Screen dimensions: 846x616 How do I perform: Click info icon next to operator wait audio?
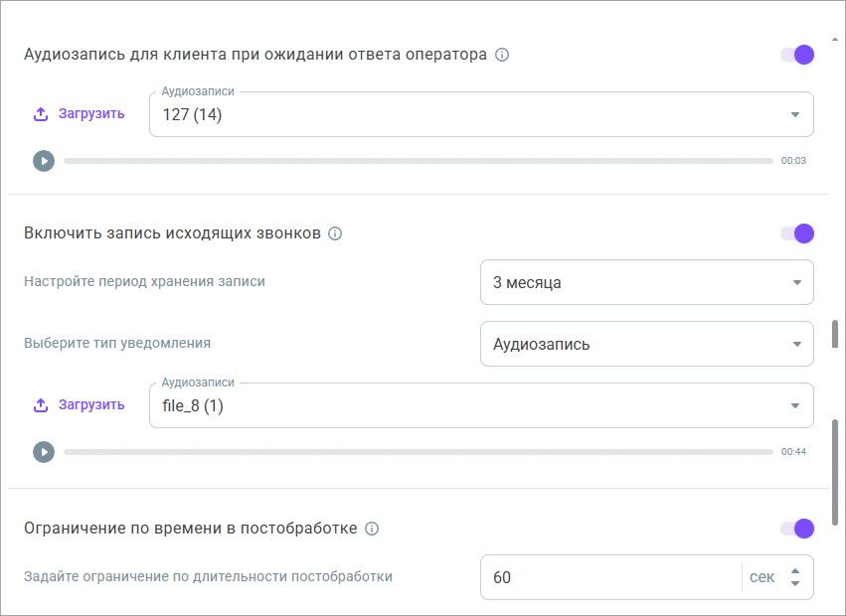[502, 55]
